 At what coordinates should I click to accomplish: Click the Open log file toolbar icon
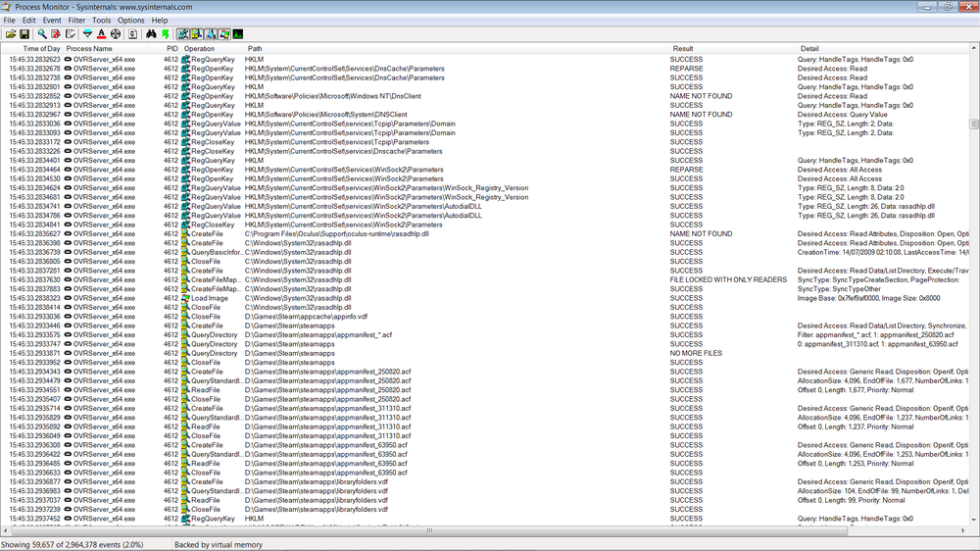[11, 34]
